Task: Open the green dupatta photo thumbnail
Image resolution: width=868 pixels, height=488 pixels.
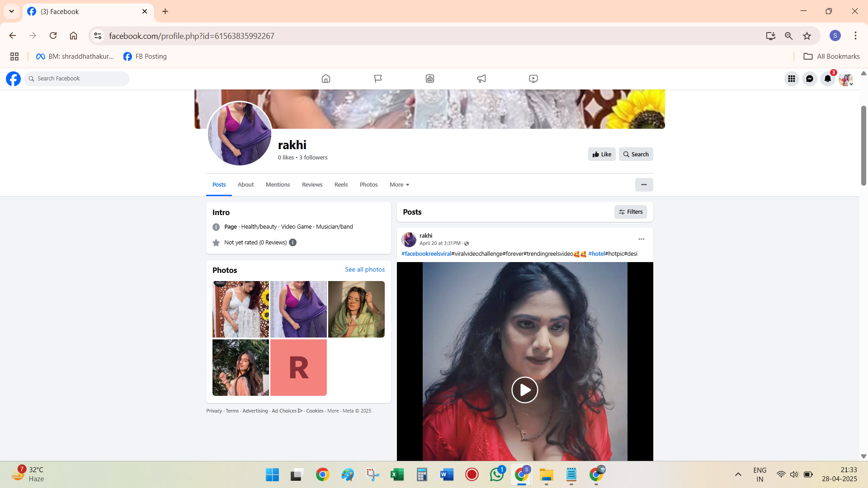Action: pyautogui.click(x=356, y=310)
